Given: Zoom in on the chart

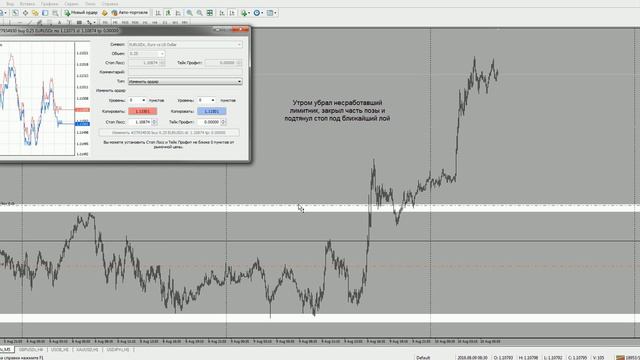Looking at the screenshot, I should [189, 13].
